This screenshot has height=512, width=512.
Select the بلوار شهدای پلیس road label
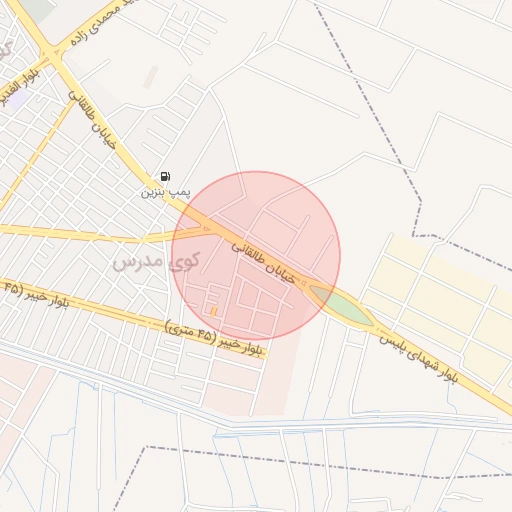[x=419, y=359]
